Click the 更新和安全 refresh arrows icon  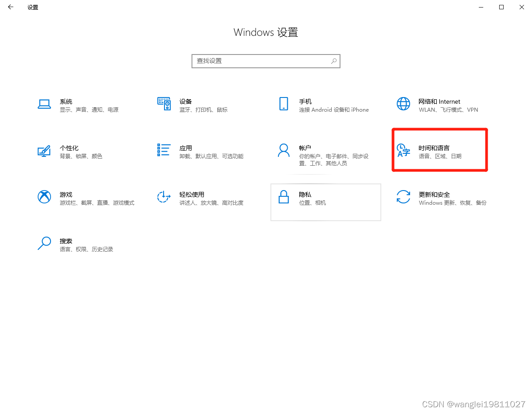pyautogui.click(x=403, y=197)
